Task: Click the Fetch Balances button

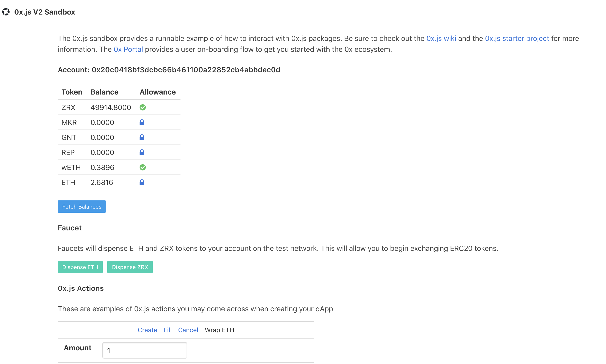Action: click(x=82, y=206)
